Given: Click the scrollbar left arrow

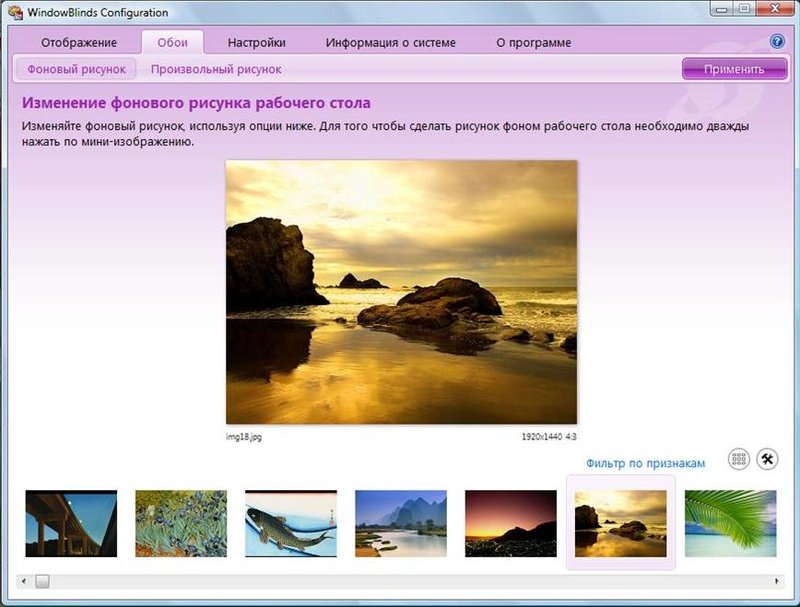Looking at the screenshot, I should coord(23,581).
